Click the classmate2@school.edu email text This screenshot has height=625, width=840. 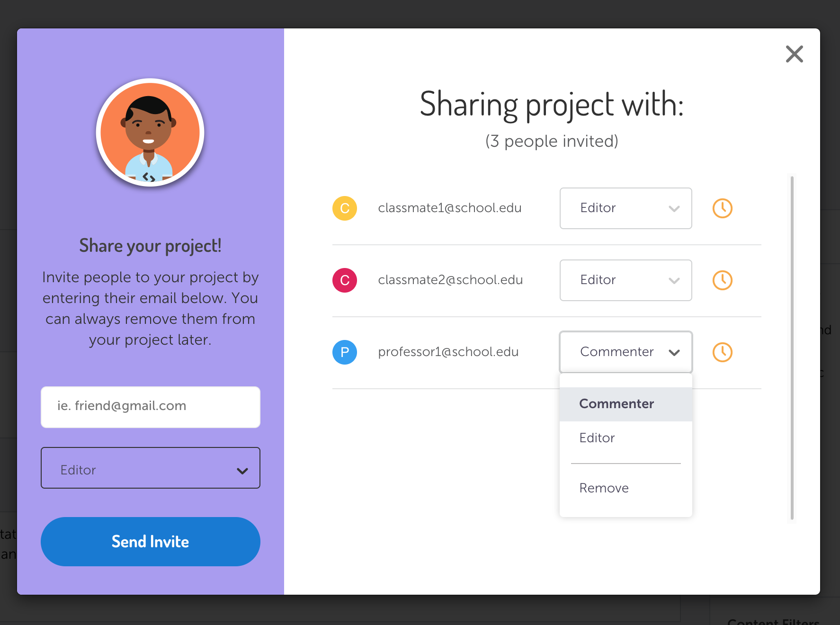pyautogui.click(x=450, y=280)
